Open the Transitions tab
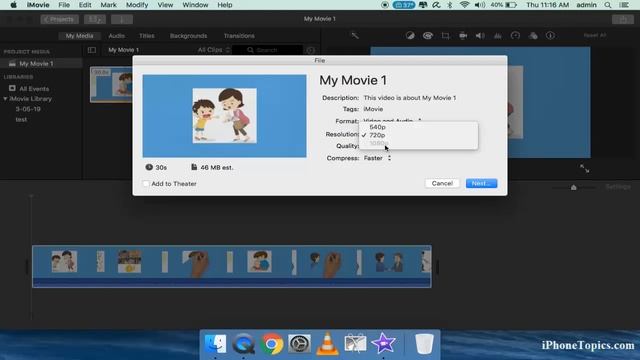 [239, 36]
